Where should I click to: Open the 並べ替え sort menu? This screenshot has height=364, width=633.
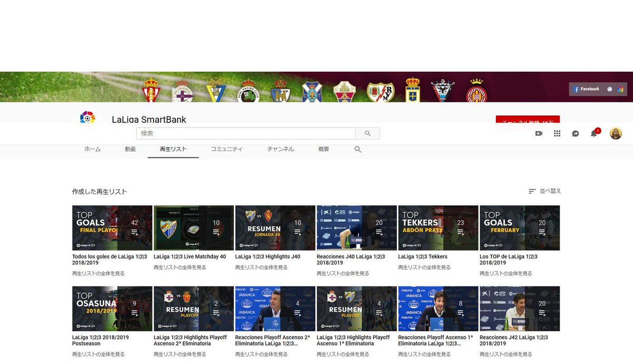545,191
